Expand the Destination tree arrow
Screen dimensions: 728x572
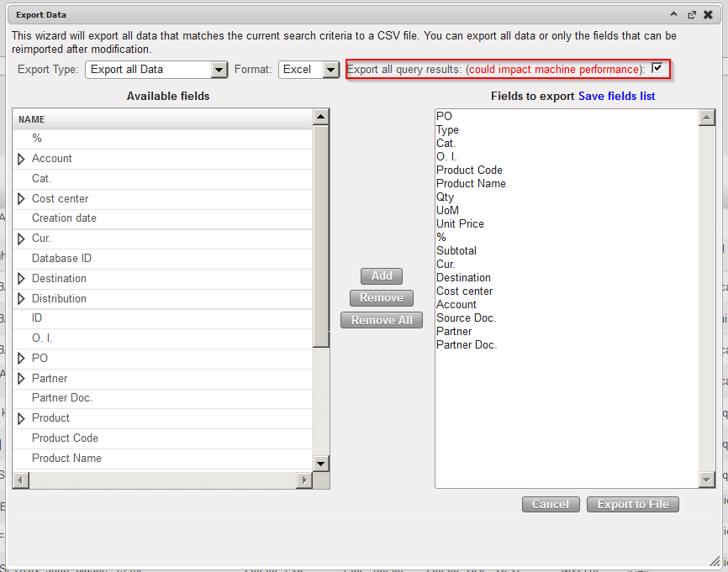[22, 279]
